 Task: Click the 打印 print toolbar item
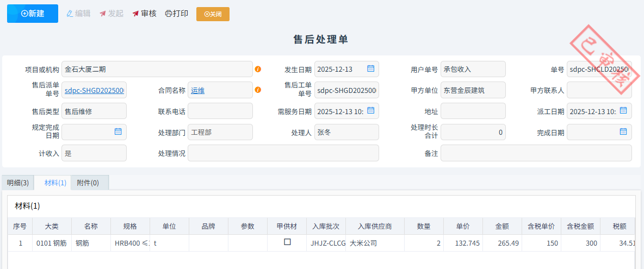pos(177,14)
